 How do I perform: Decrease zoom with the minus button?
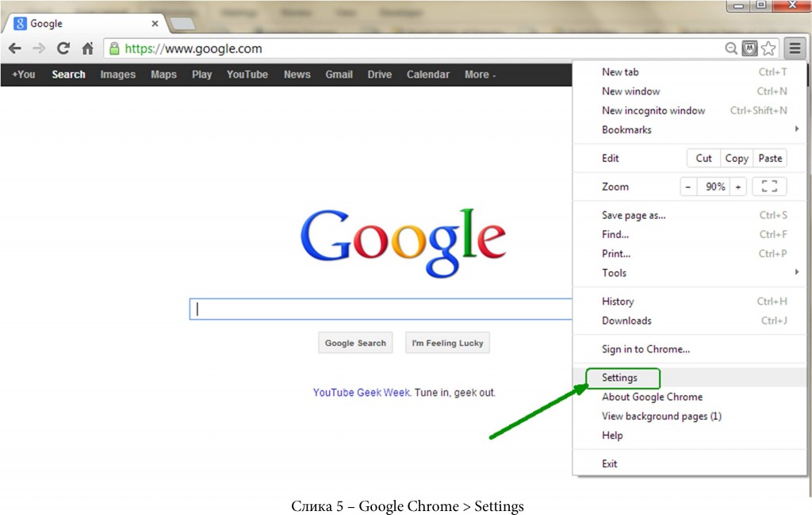[688, 186]
